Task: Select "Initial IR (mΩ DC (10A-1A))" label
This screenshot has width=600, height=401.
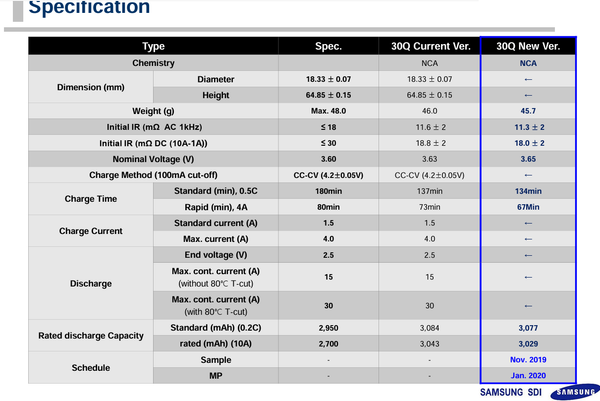Action: tap(153, 143)
